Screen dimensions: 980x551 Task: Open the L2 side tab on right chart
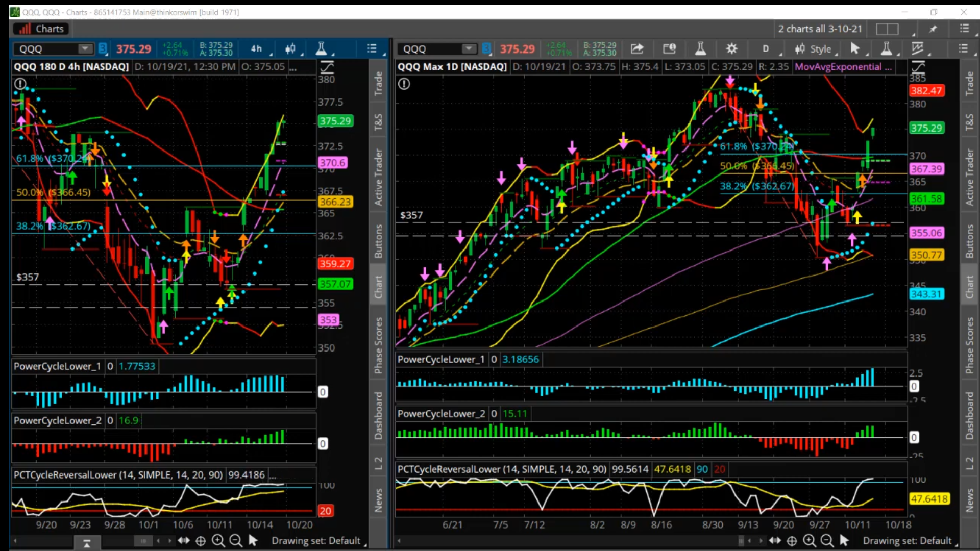tap(969, 463)
